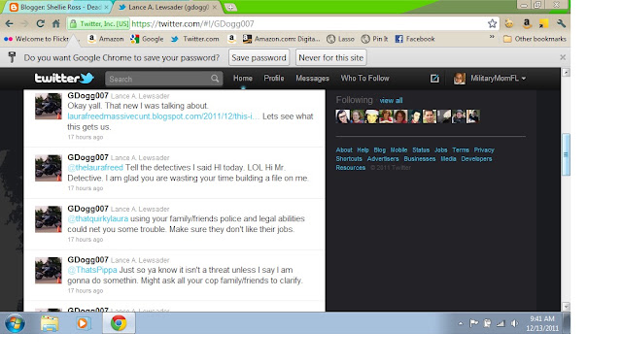Viewport: 622px width, 364px height.
Task: Launch the media player taskbar icon
Action: point(83,323)
